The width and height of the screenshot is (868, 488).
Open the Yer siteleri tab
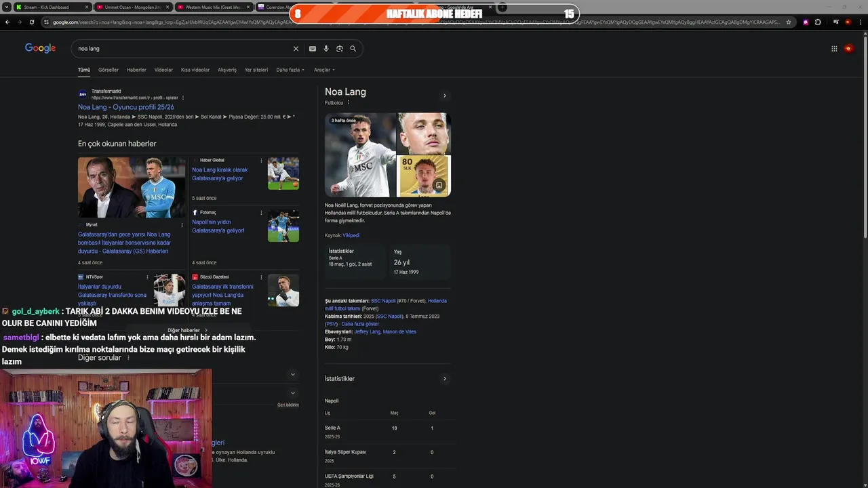pyautogui.click(x=256, y=70)
